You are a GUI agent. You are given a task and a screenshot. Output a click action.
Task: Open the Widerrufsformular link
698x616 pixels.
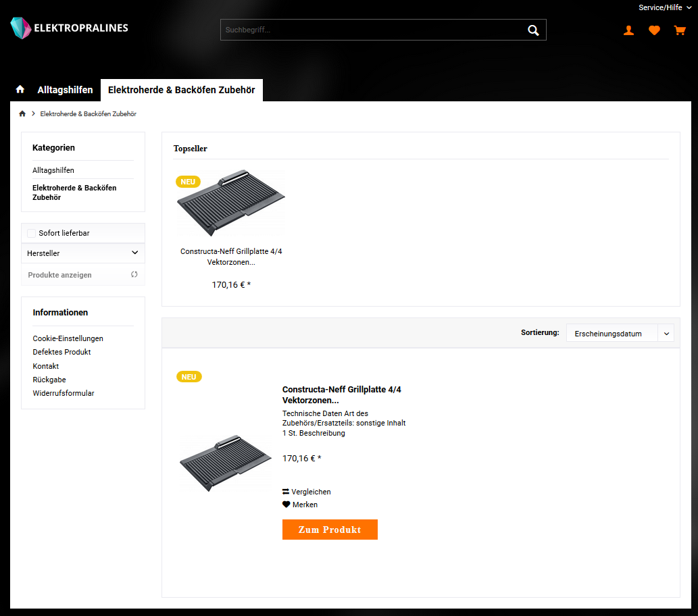pos(64,394)
